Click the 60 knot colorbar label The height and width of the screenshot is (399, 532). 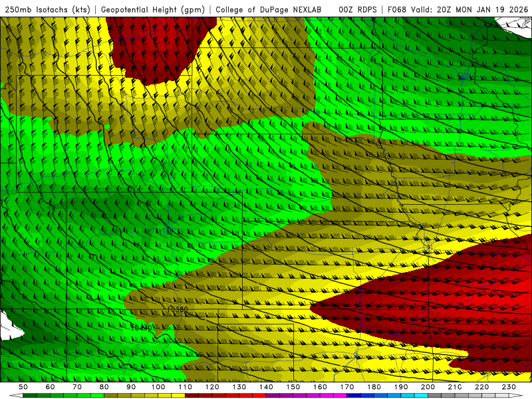point(51,387)
